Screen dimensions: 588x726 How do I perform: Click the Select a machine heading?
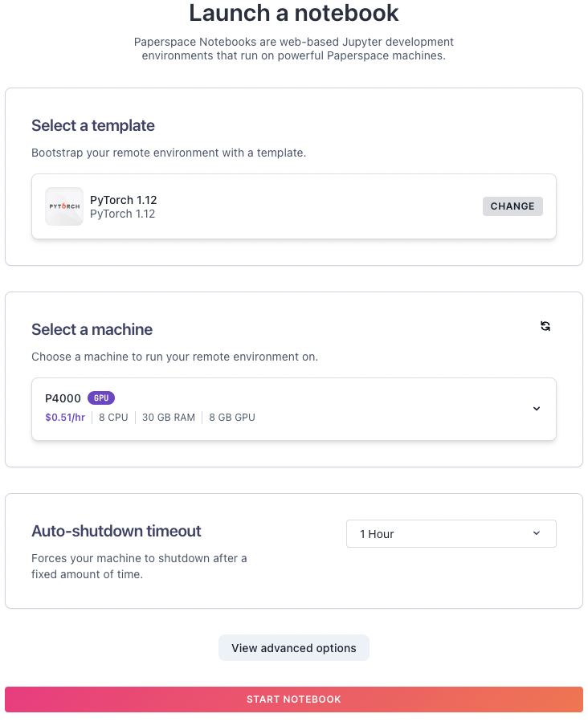[x=91, y=330]
